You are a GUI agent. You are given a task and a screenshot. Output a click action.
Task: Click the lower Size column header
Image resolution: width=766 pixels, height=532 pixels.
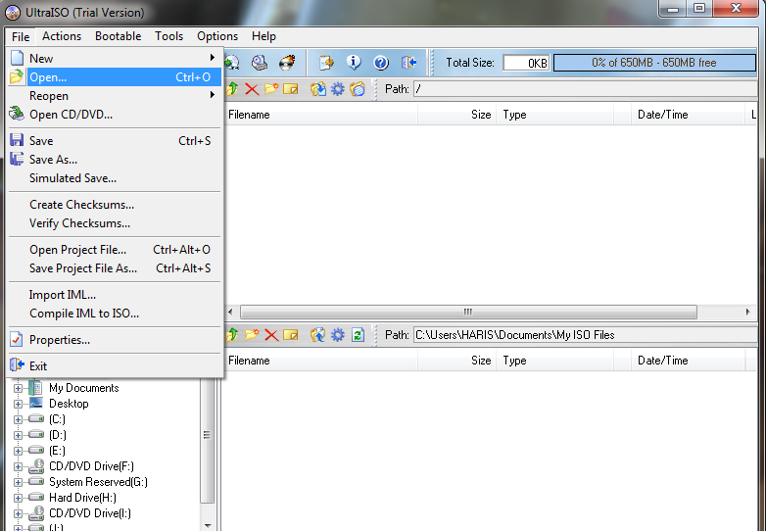pyautogui.click(x=456, y=361)
